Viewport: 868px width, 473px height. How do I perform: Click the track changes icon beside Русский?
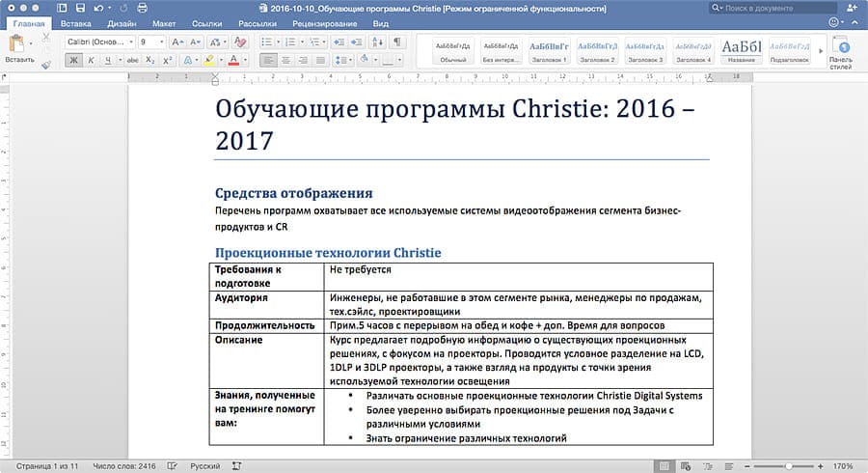[237, 466]
